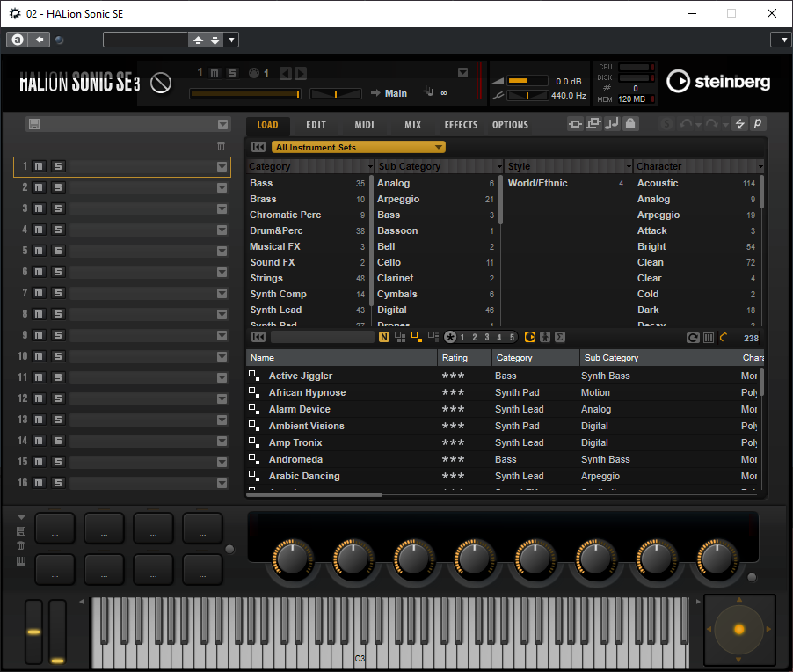The image size is (793, 672).
Task: Click the refresh icon in results bar
Action: [693, 337]
